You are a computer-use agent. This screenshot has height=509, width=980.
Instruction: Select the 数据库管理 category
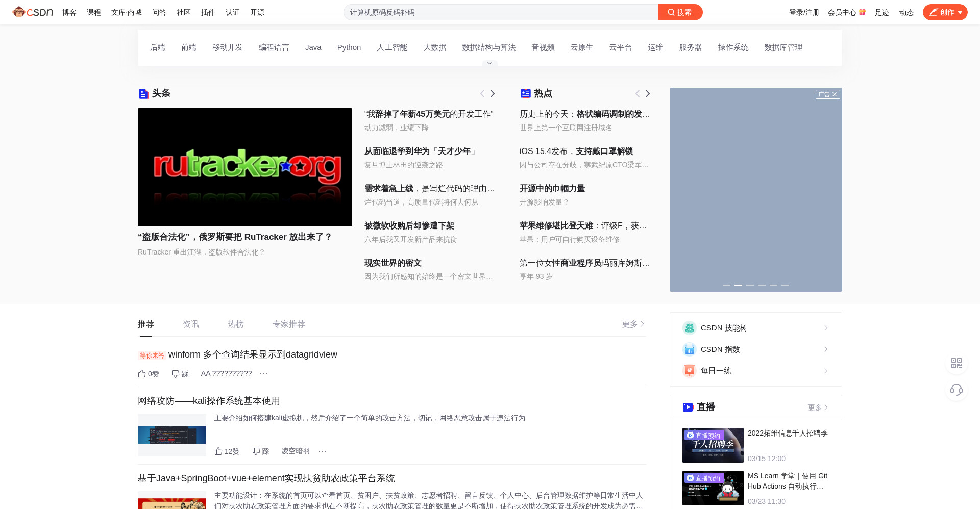pos(783,47)
